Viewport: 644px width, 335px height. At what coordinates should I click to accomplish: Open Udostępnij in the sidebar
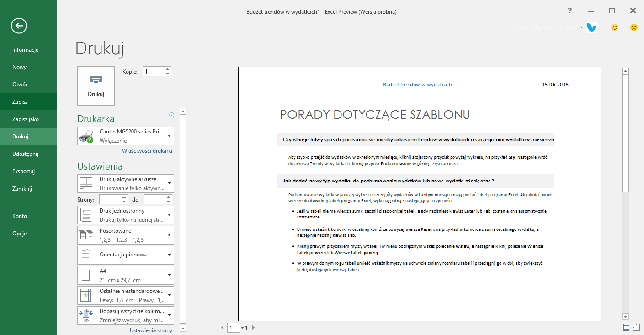tap(28, 154)
